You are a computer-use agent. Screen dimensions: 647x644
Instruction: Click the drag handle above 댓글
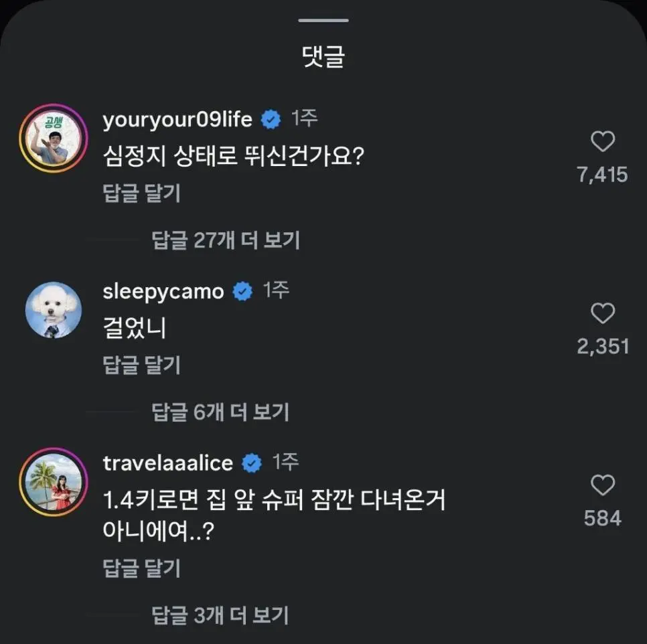323,20
